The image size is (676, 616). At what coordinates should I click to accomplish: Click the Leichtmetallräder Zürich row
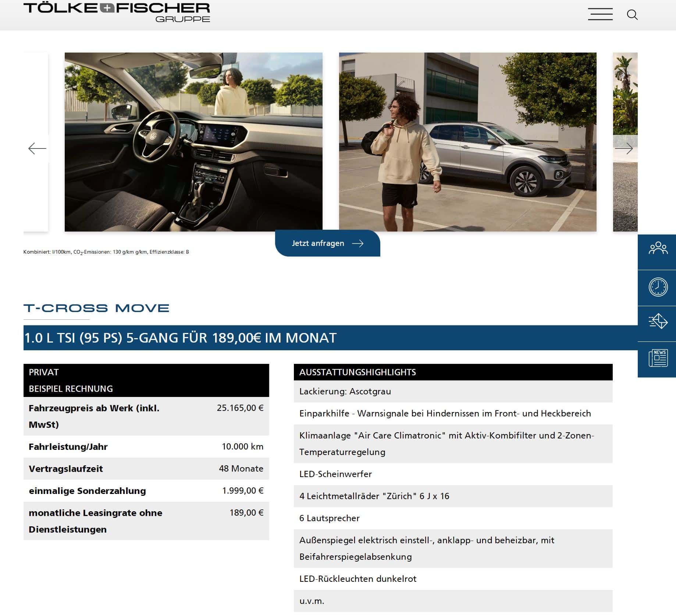click(453, 496)
